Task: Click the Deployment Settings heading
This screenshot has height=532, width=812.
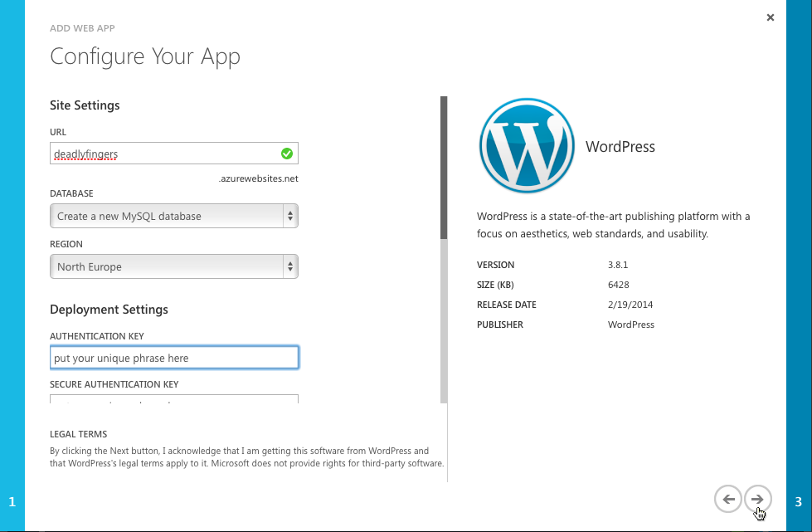Action: pyautogui.click(x=109, y=310)
